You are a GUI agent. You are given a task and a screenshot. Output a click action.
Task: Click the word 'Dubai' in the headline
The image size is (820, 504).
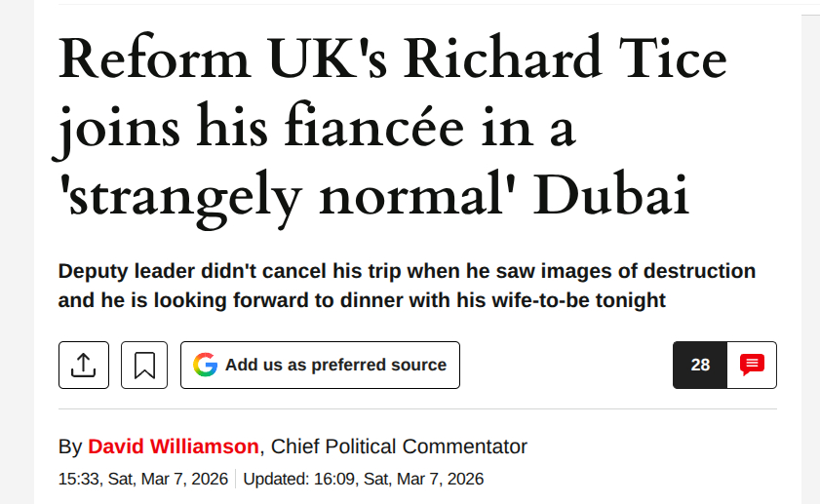click(x=614, y=197)
